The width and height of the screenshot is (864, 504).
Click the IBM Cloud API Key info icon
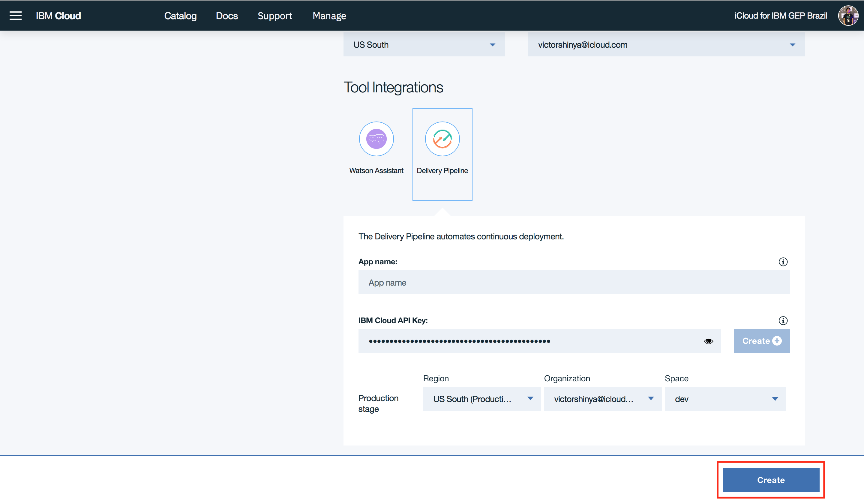click(x=783, y=321)
